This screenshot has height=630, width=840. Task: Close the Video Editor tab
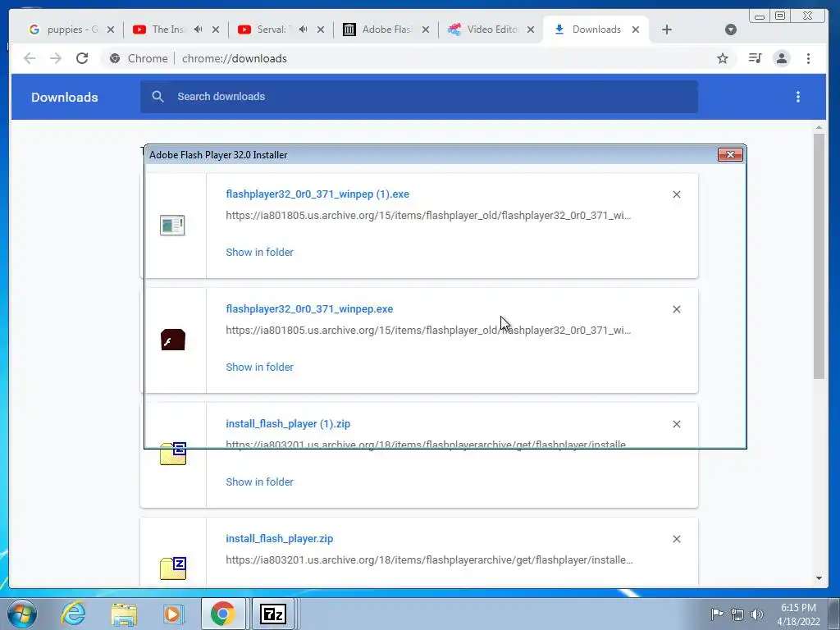point(531,30)
